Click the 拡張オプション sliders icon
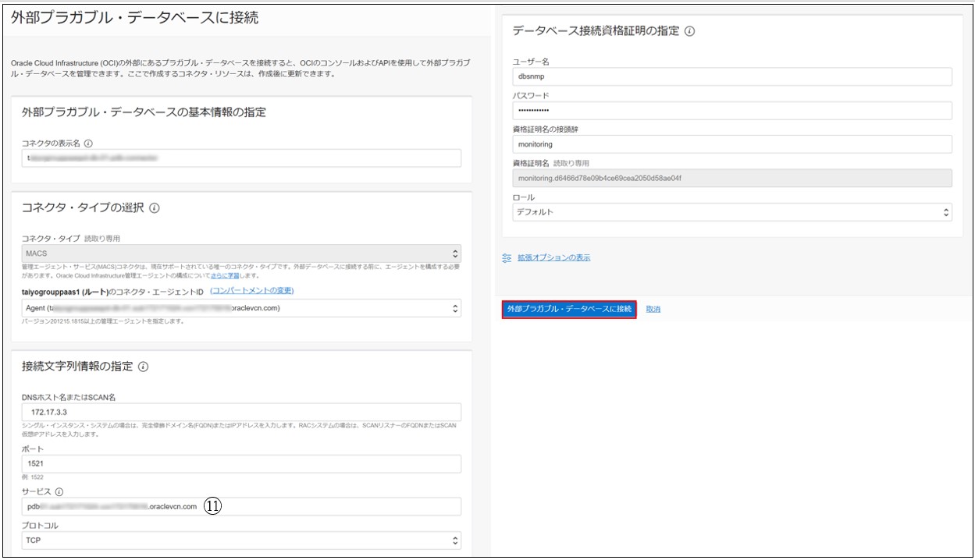The height and width of the screenshot is (560, 975). 507,257
